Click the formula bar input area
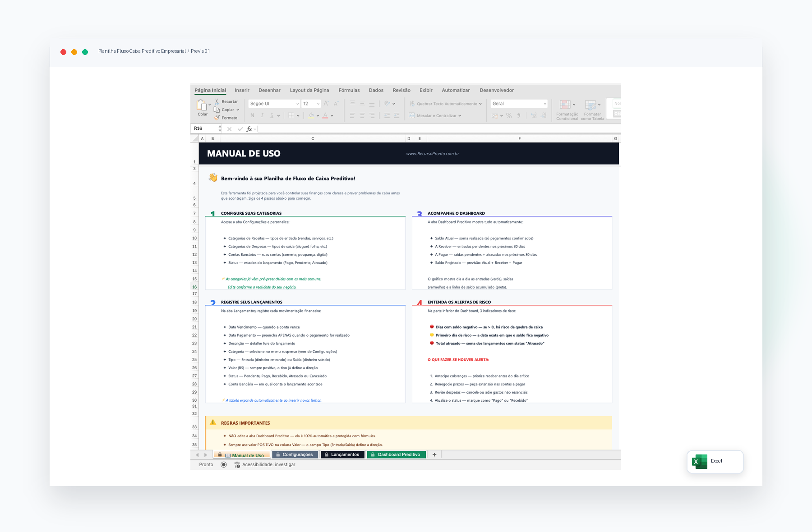 438,129
